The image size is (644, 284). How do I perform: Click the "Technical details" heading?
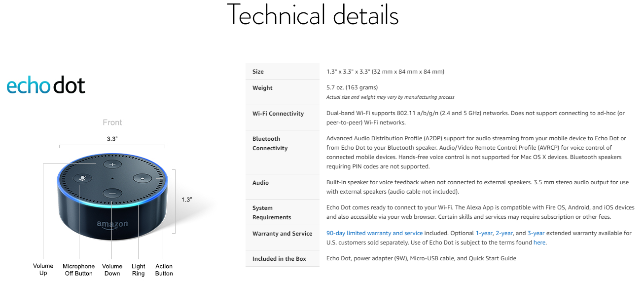click(313, 16)
